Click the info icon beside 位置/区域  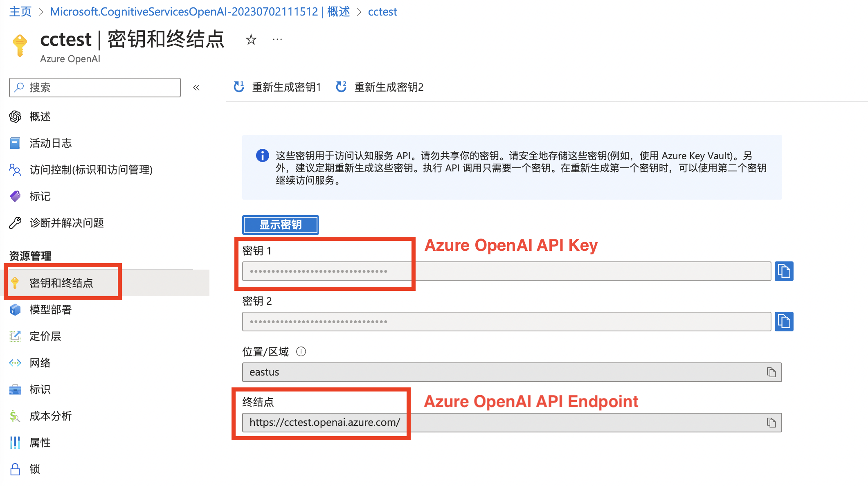pos(301,351)
